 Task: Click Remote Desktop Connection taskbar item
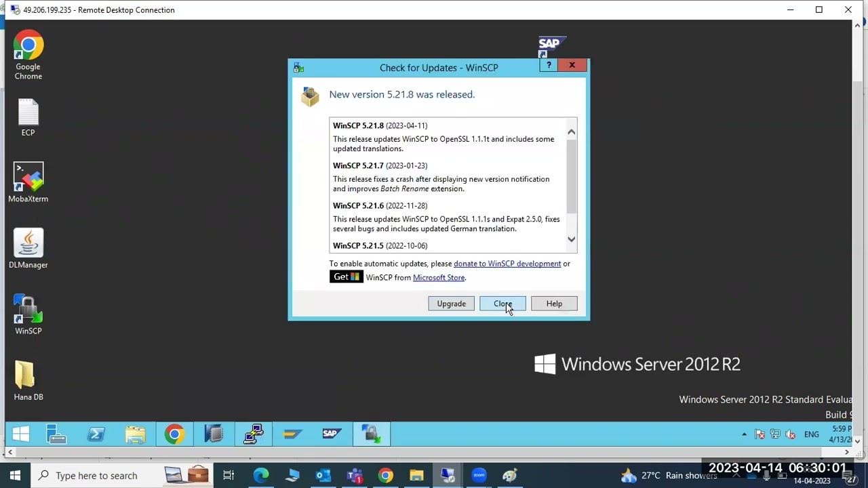448,476
